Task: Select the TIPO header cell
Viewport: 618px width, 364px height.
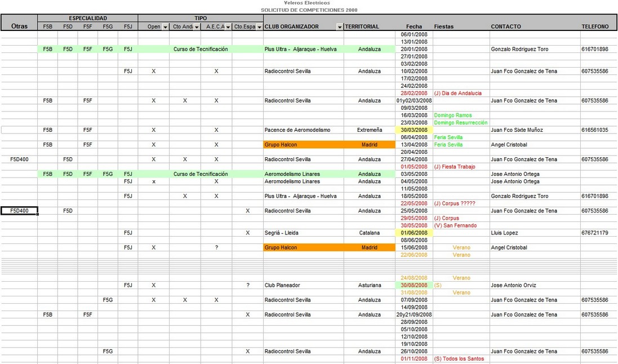Action: pyautogui.click(x=201, y=18)
